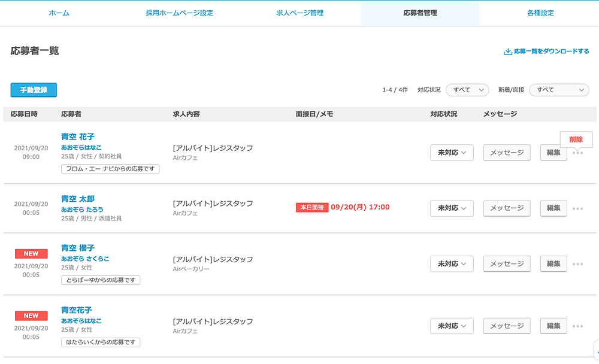
Task: Click the 応募者一覧 page heading
Action: [x=35, y=51]
